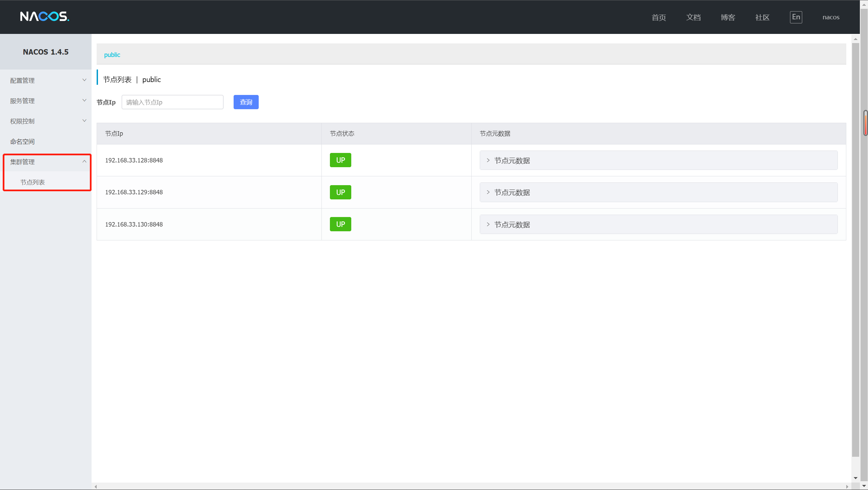Select the public namespace tab
This screenshot has height=490, width=868.
[112, 55]
